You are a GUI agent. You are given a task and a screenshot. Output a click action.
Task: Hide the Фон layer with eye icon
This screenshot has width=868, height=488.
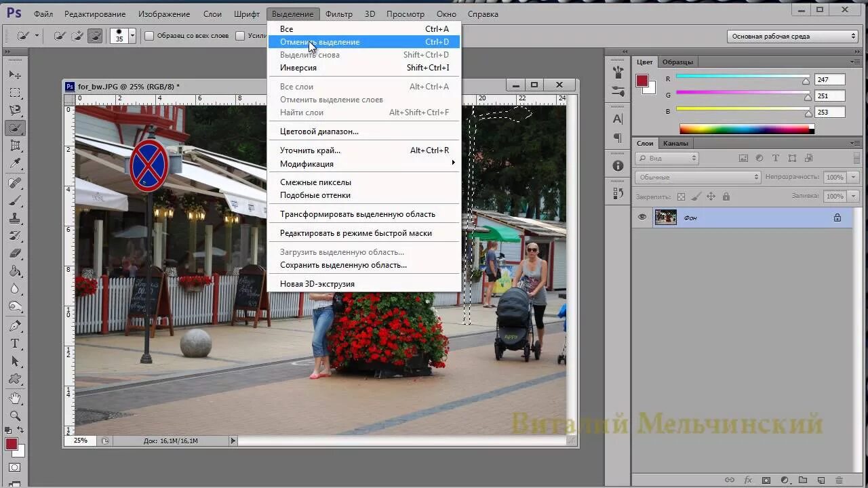pos(642,218)
